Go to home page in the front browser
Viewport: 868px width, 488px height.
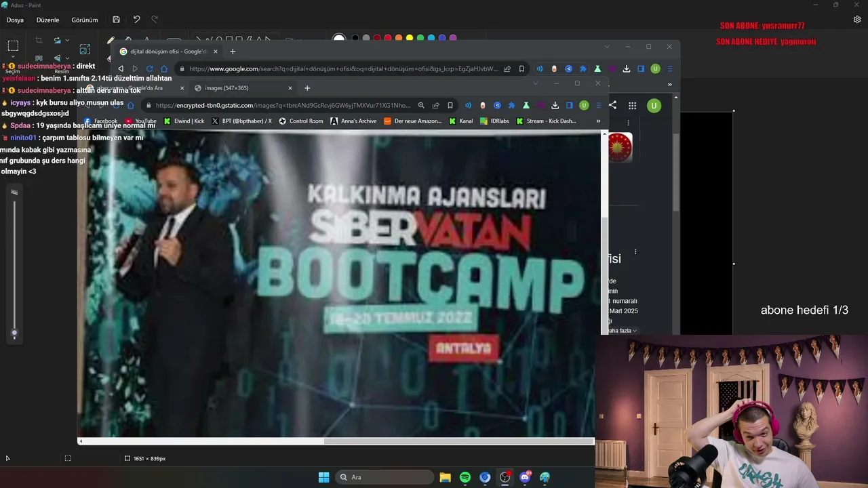(x=131, y=105)
